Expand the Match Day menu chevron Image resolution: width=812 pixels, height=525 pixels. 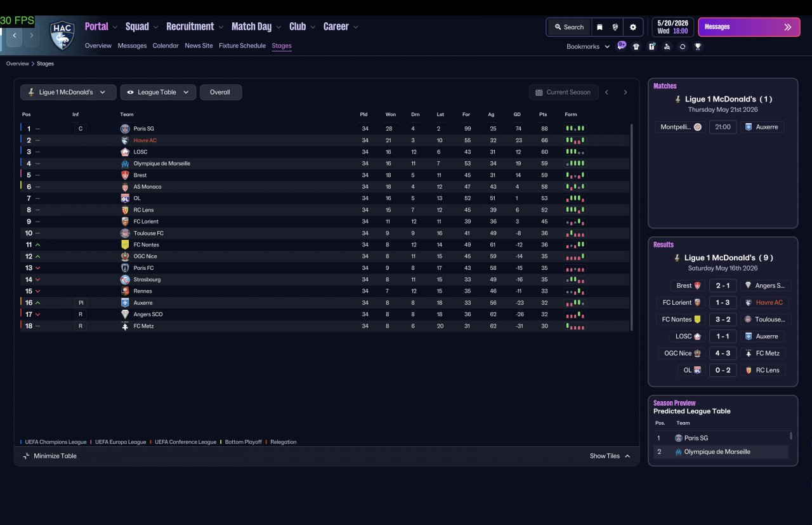click(x=278, y=27)
